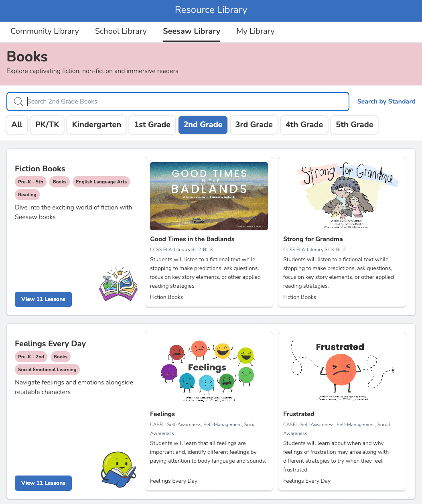Open the My Library tab
The image size is (422, 504).
[256, 31]
